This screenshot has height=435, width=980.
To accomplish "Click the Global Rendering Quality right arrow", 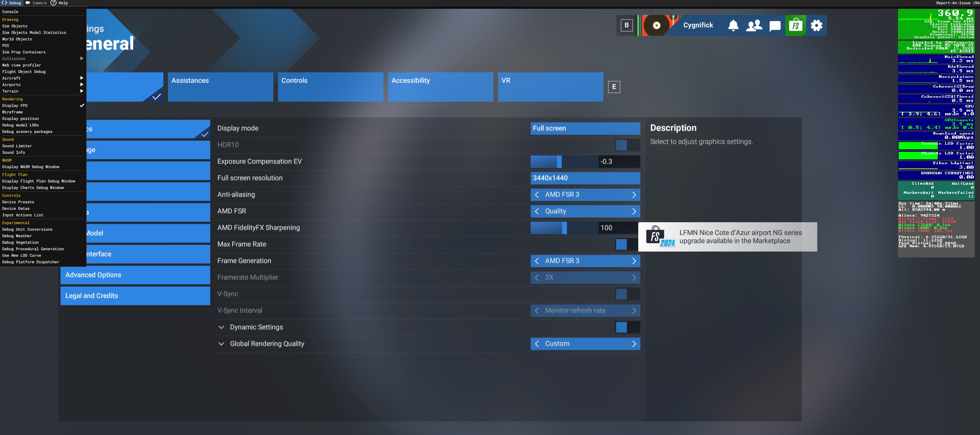I will click(634, 343).
